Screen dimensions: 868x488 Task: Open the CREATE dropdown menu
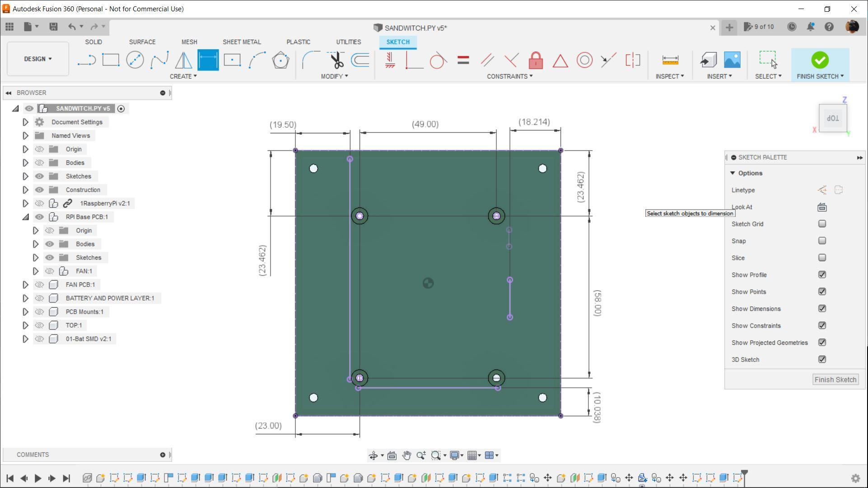pyautogui.click(x=183, y=76)
